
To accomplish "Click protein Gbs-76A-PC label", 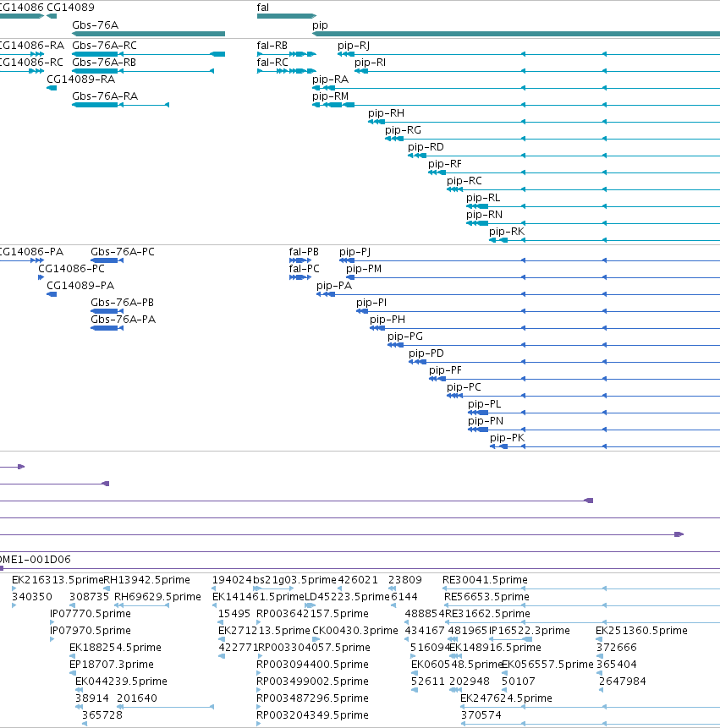I will point(123,252).
